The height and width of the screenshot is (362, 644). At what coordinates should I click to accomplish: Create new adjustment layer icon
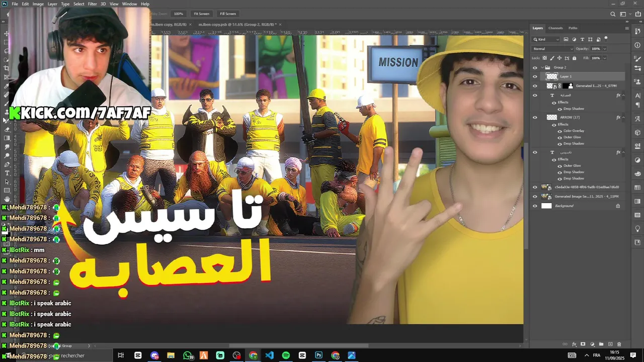click(592, 344)
